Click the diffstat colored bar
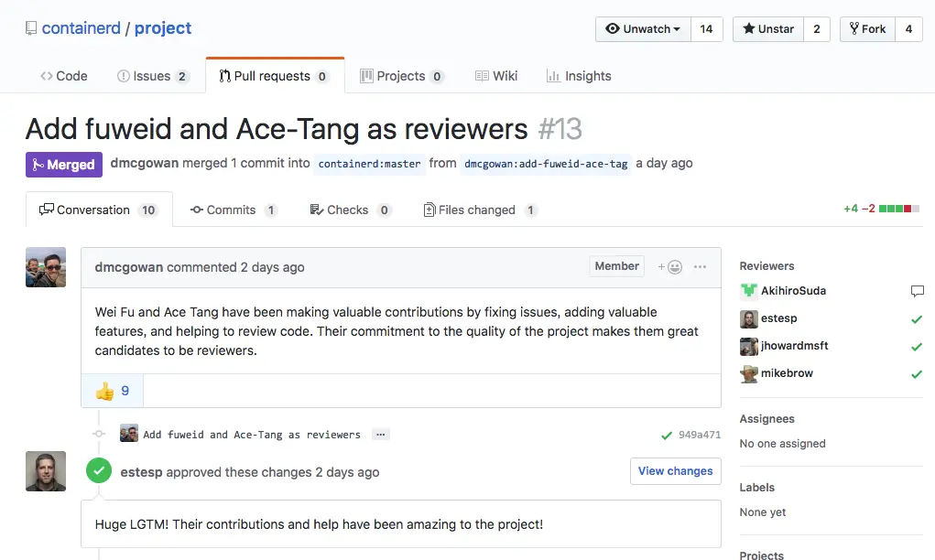 pos(899,209)
